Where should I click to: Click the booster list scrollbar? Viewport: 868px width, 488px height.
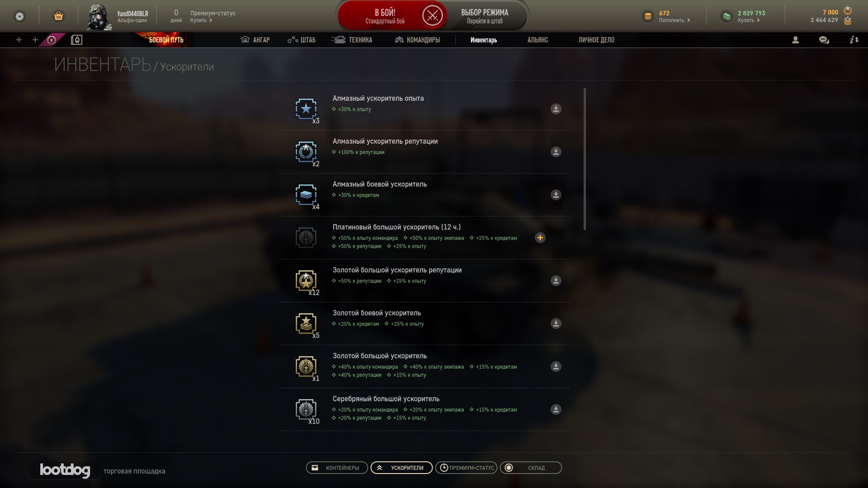tap(585, 159)
